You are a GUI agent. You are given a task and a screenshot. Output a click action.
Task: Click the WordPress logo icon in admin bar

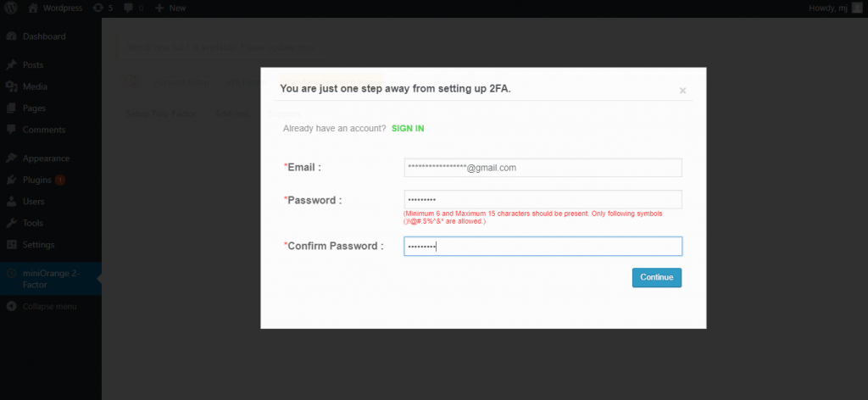click(11, 8)
